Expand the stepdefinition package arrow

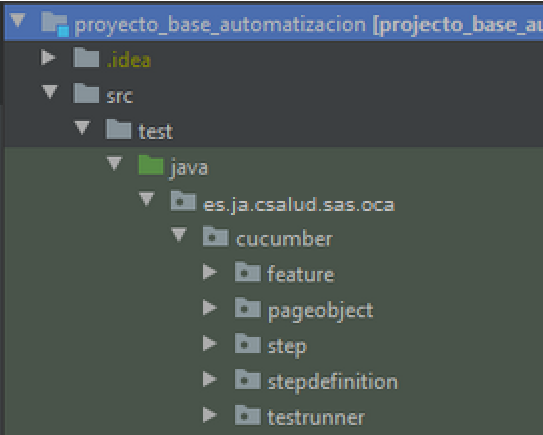tap(210, 379)
